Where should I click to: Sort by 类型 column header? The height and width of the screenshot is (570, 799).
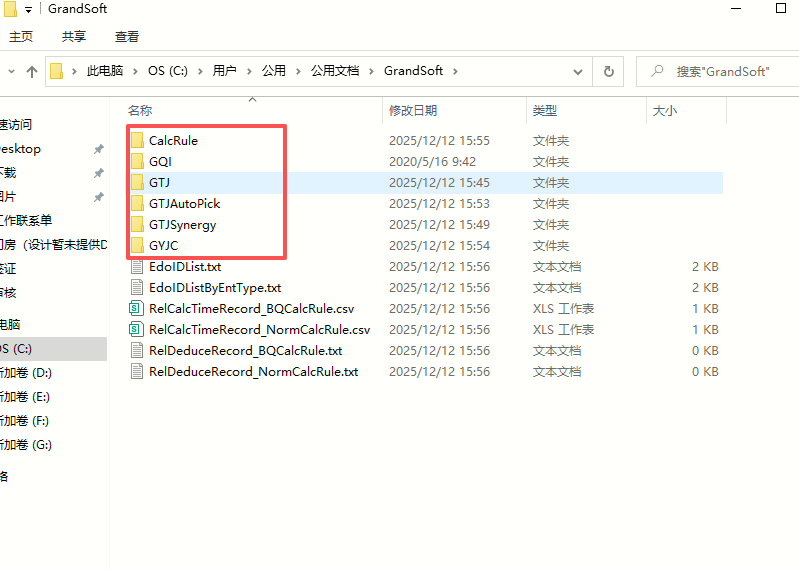click(x=545, y=111)
